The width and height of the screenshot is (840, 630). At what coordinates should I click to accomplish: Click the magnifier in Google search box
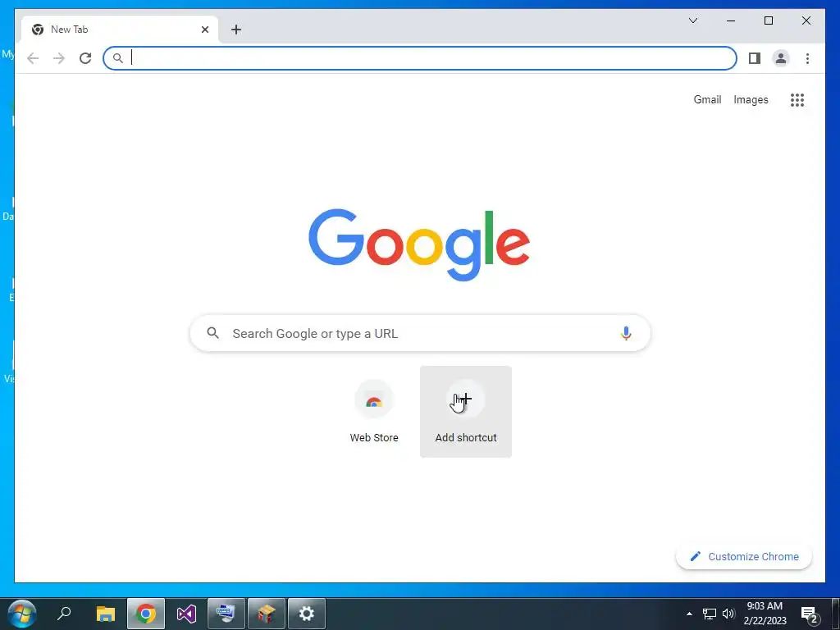(212, 333)
